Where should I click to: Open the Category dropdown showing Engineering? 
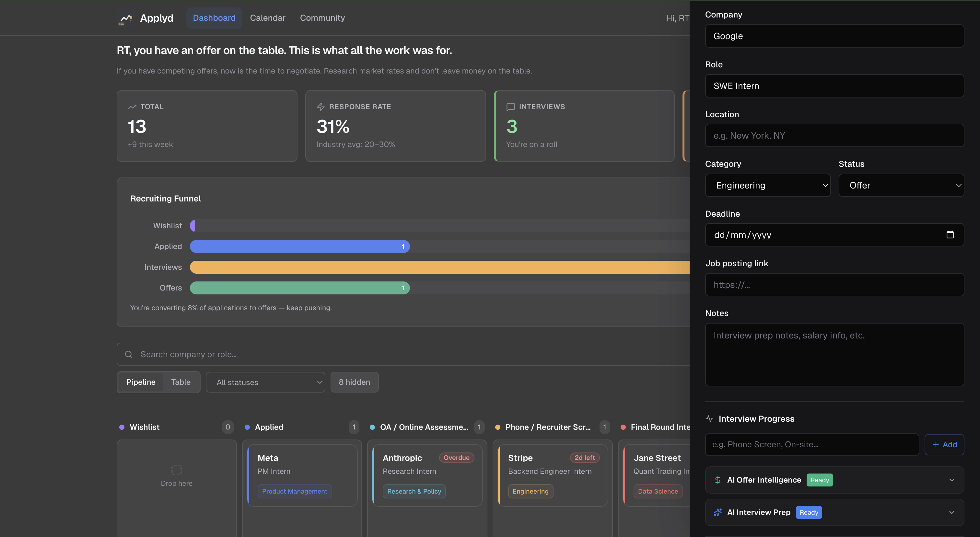[x=767, y=185]
